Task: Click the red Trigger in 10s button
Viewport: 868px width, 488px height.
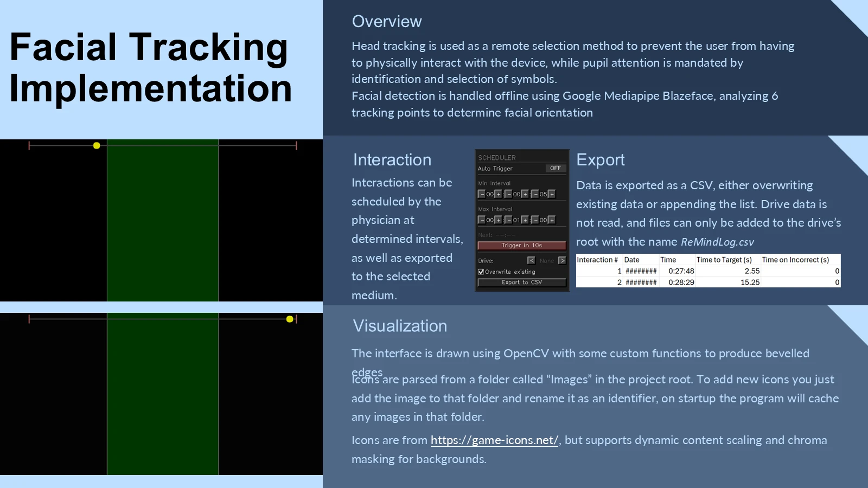Action: [x=522, y=246]
